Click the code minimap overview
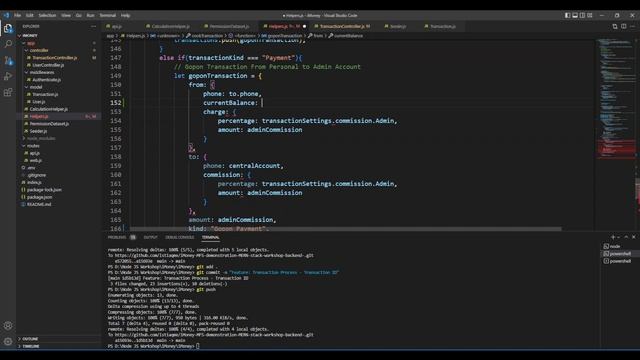 [x=616, y=98]
